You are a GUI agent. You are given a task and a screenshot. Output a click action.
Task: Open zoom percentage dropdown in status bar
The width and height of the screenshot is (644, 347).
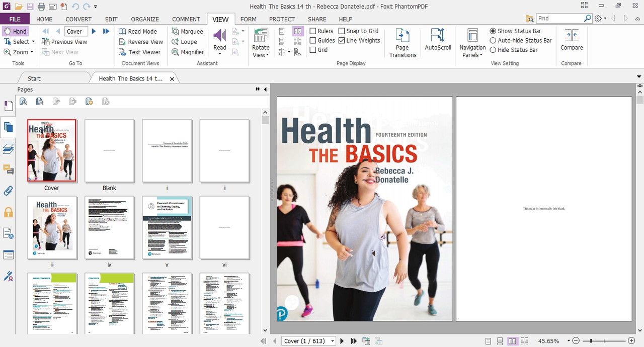(x=568, y=341)
